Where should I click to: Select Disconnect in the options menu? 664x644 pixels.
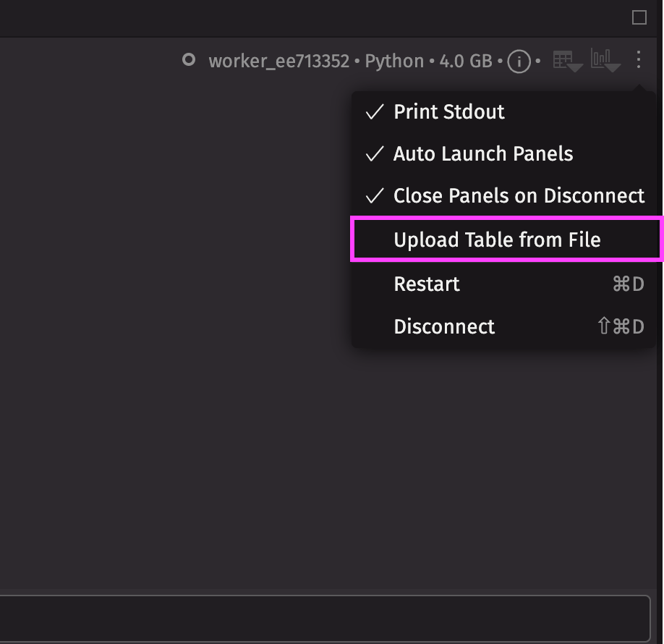coord(444,326)
